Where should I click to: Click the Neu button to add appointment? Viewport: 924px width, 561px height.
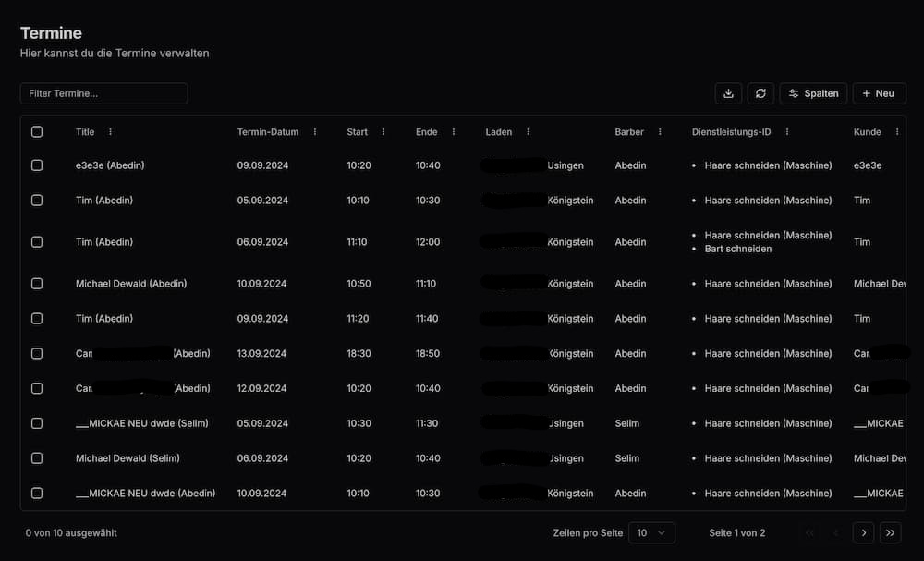[878, 93]
